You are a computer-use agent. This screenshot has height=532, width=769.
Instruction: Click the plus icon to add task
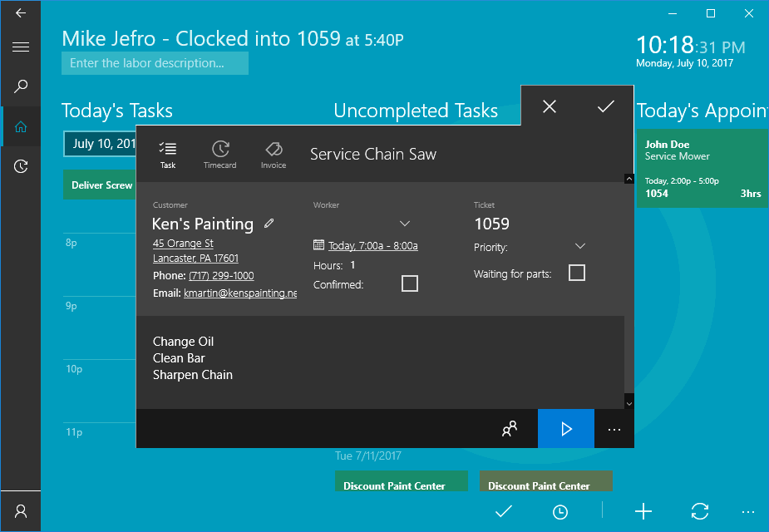coord(643,511)
